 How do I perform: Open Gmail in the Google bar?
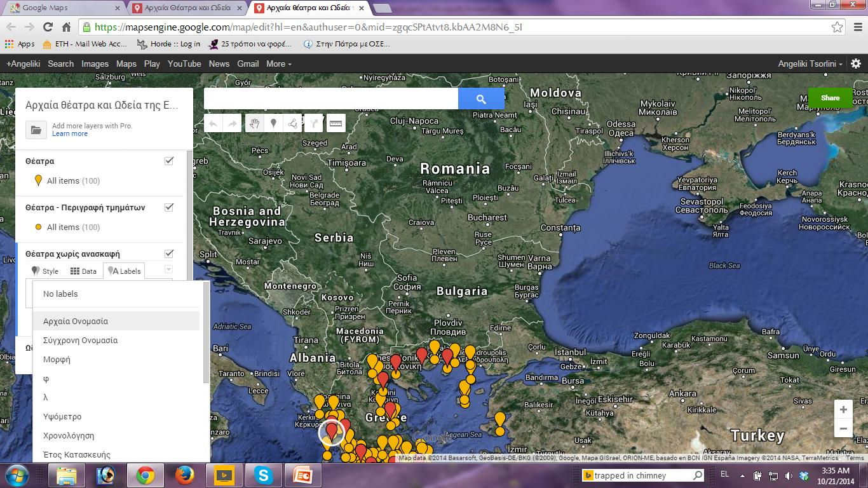(248, 64)
